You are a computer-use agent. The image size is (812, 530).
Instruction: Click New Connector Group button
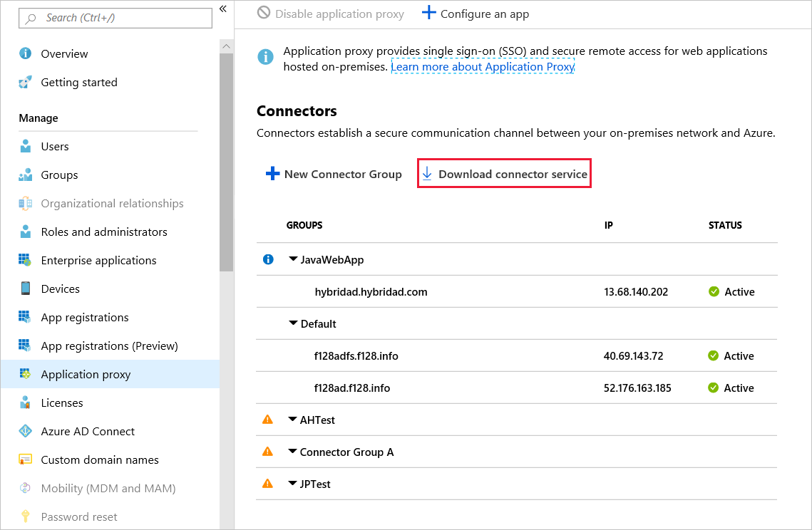[334, 174]
